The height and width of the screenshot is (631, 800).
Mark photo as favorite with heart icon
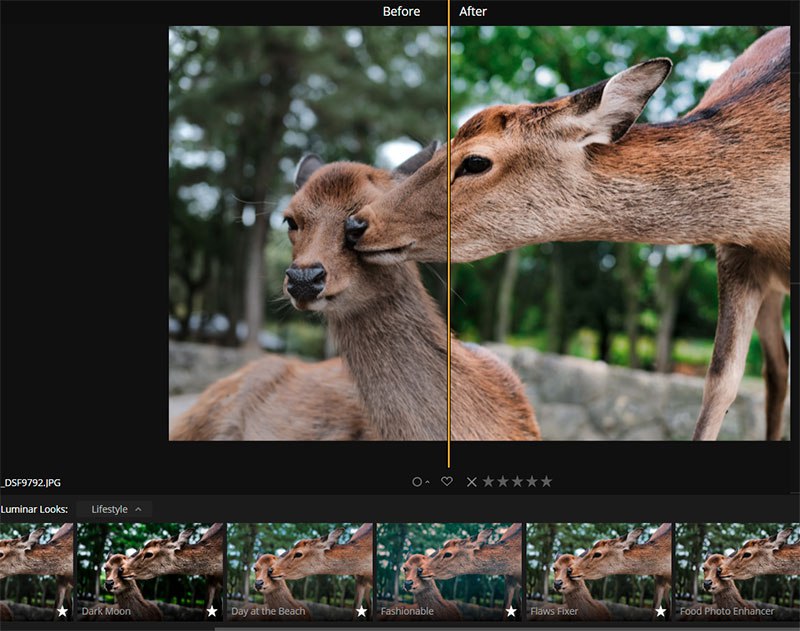(x=447, y=482)
